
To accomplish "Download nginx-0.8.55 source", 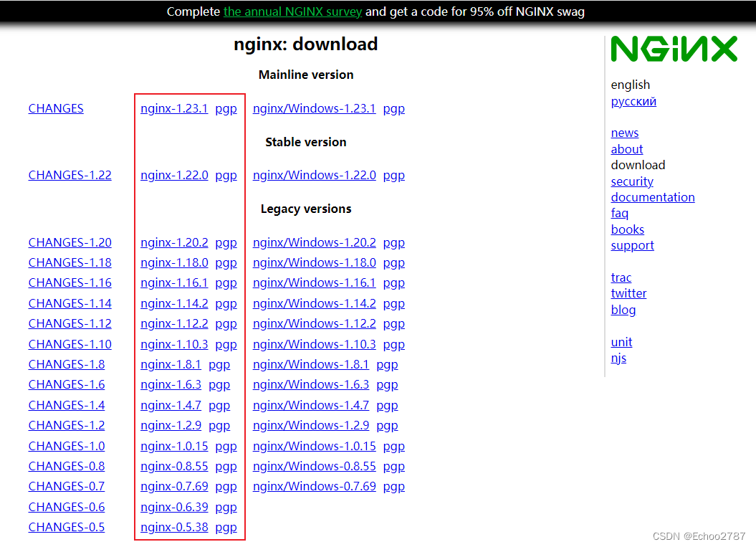I will [174, 467].
